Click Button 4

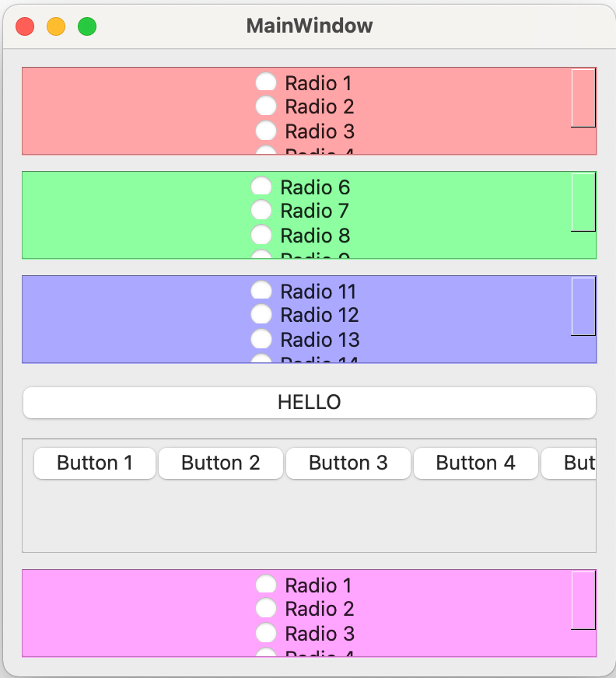coord(475,463)
